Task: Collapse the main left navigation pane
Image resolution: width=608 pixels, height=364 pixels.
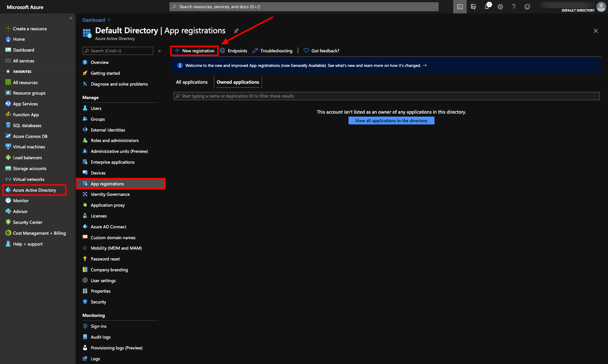Action: [x=71, y=18]
